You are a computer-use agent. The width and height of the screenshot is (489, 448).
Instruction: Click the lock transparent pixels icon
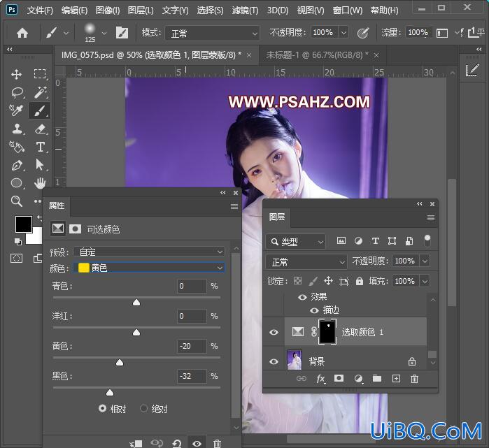click(297, 281)
